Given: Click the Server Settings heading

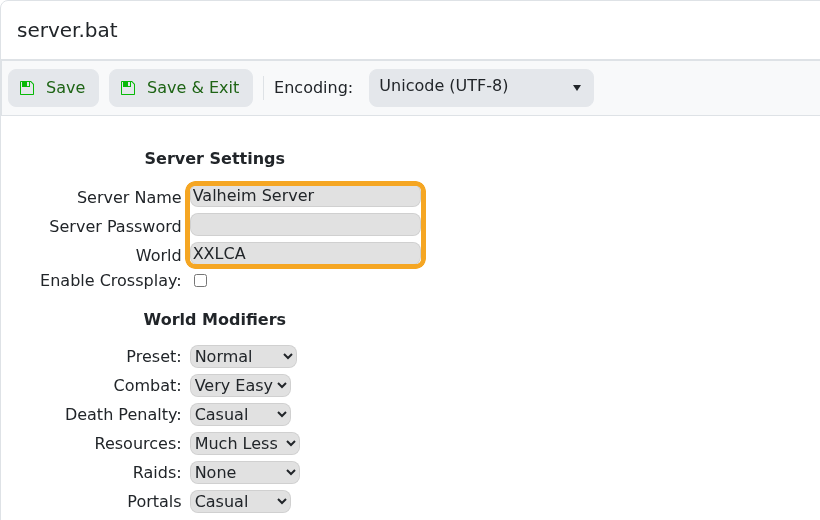Looking at the screenshot, I should pyautogui.click(x=215, y=159).
